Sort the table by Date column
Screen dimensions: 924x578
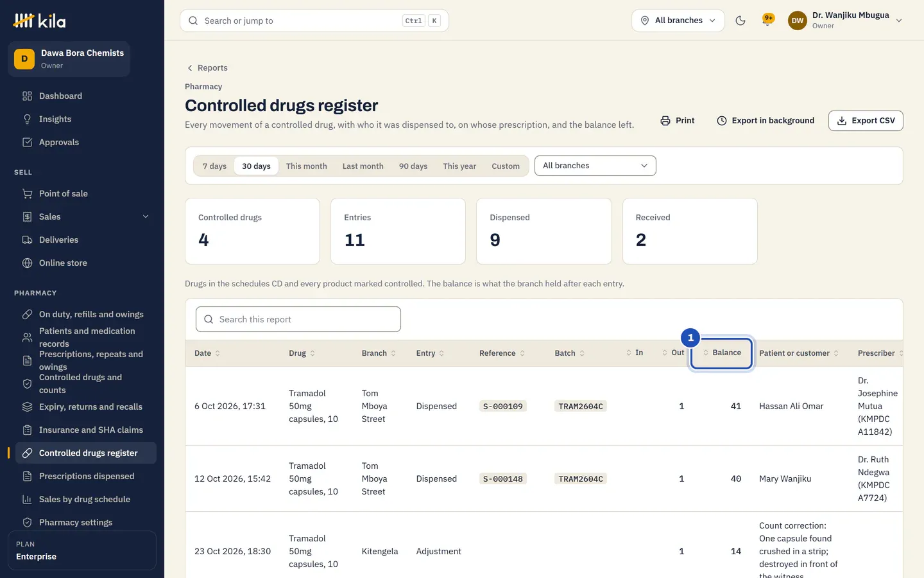207,353
